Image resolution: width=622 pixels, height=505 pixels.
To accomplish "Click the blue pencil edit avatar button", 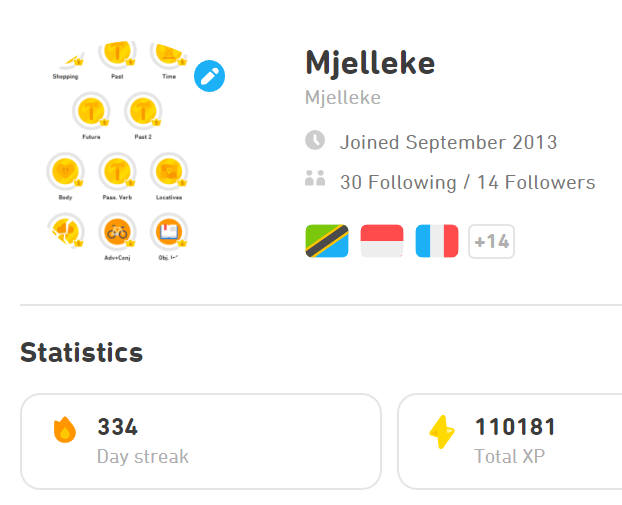I will click(209, 76).
